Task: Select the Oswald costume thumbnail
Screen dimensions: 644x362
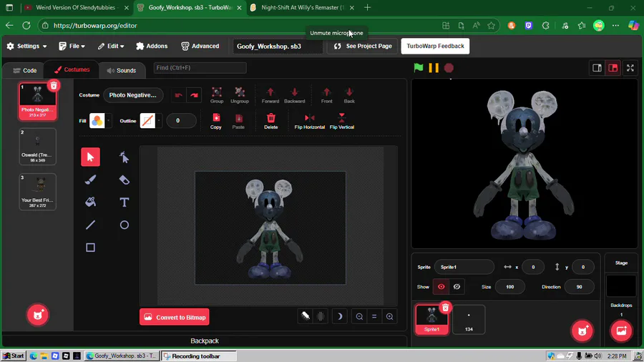Action: coord(37,147)
